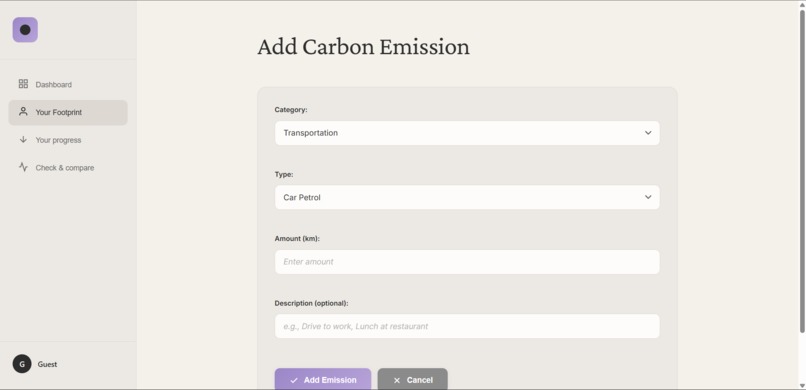Open the Dashboard page
The height and width of the screenshot is (390, 806).
68,84
